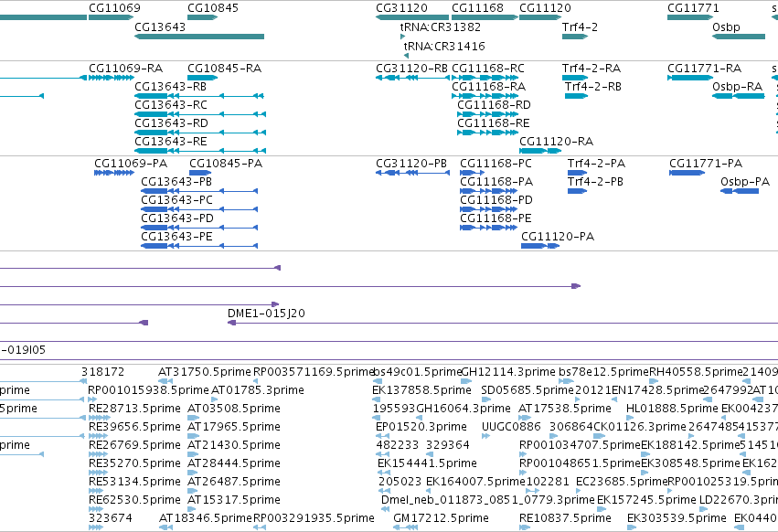Viewport: 778px width, 532px height.
Task: Select the EK154441.5prime EST label
Action: tap(427, 463)
